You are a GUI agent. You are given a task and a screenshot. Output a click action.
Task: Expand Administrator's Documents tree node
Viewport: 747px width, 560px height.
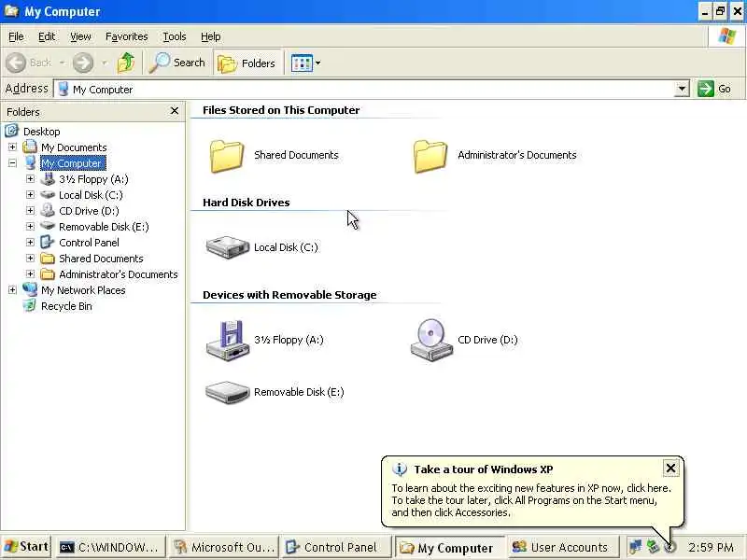[x=30, y=273]
